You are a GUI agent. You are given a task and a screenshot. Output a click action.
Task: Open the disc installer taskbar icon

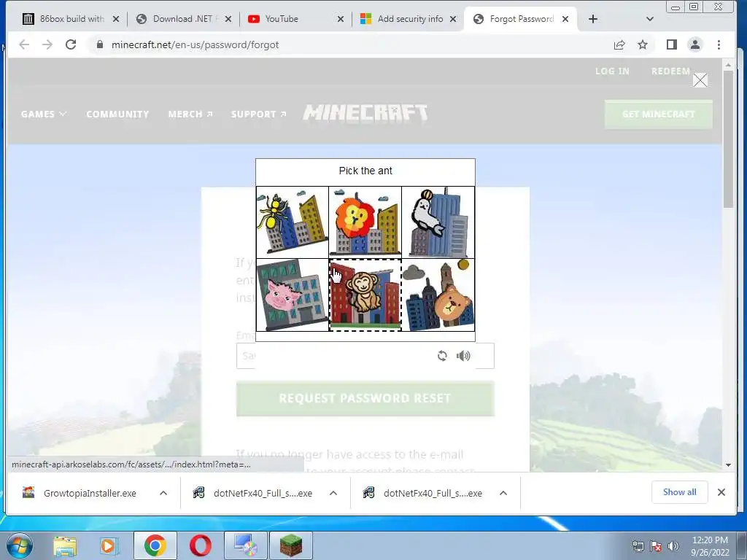coord(246,545)
